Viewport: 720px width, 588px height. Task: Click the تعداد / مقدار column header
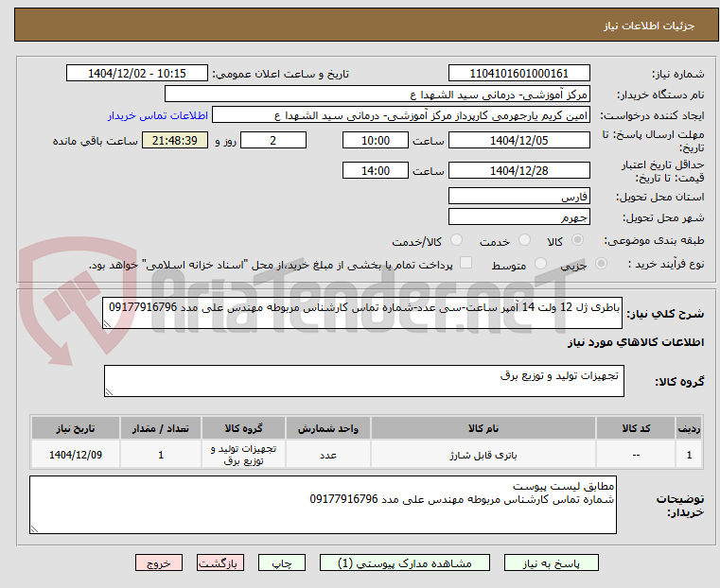pos(160,428)
